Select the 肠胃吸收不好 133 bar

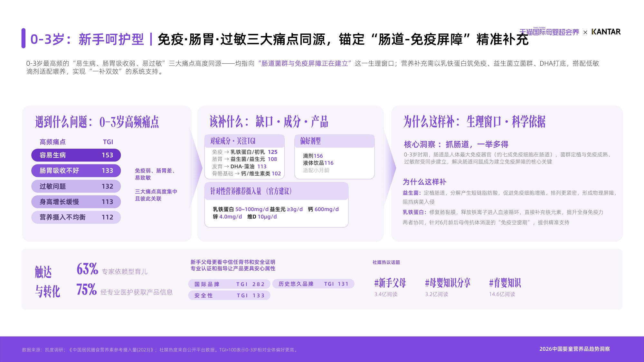point(76,171)
